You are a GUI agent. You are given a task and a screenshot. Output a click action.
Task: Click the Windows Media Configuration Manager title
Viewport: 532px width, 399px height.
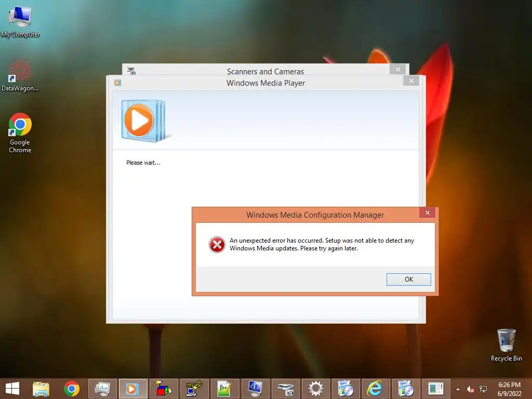315,215
